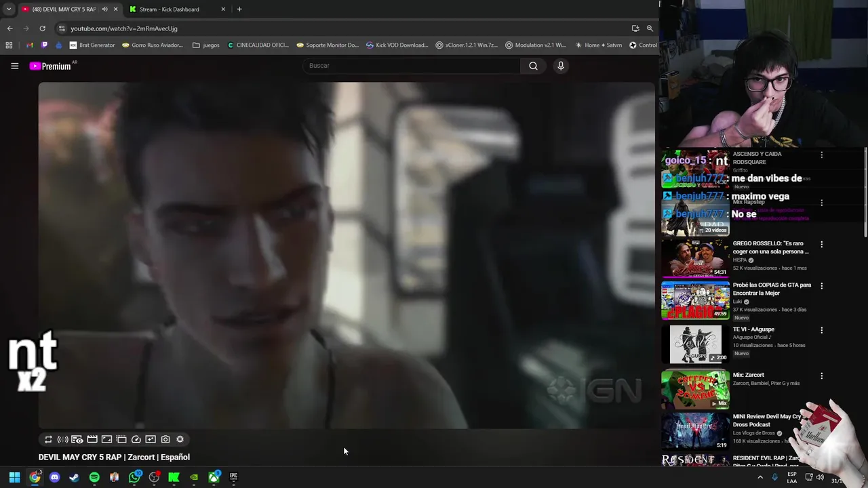This screenshot has height=488, width=868.
Task: Click the DEVIL MAY CRY 5 RAP title
Action: tap(114, 457)
